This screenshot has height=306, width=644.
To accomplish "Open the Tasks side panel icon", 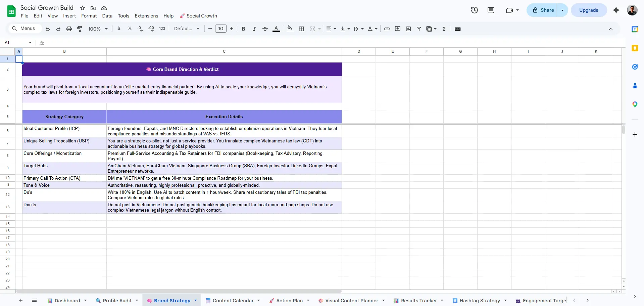I will pyautogui.click(x=635, y=67).
